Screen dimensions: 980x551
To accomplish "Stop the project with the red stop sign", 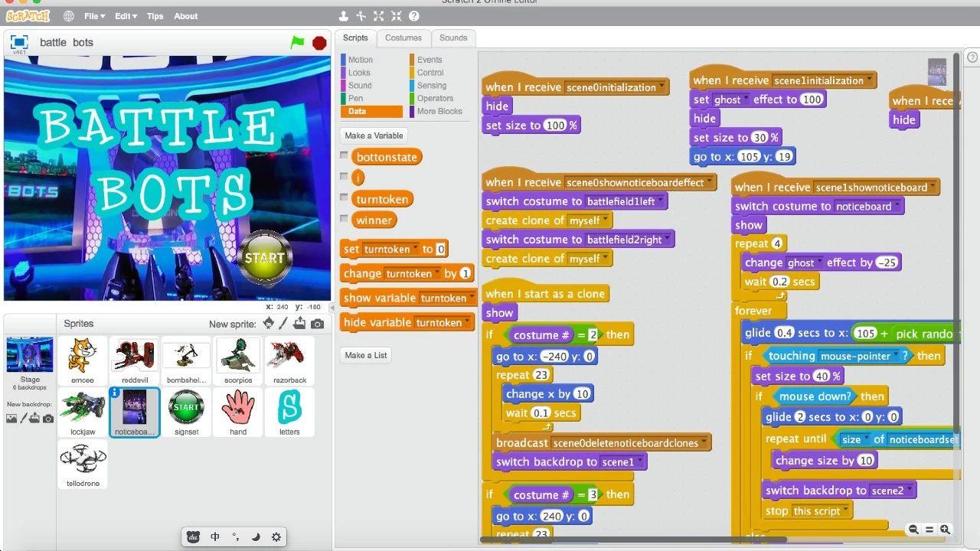I will coord(319,43).
